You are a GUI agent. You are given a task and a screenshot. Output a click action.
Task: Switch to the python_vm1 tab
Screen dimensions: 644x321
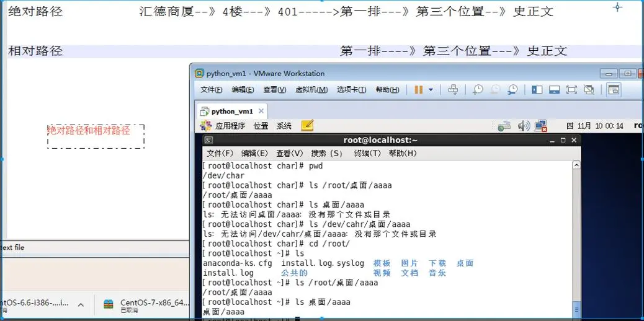(x=232, y=112)
